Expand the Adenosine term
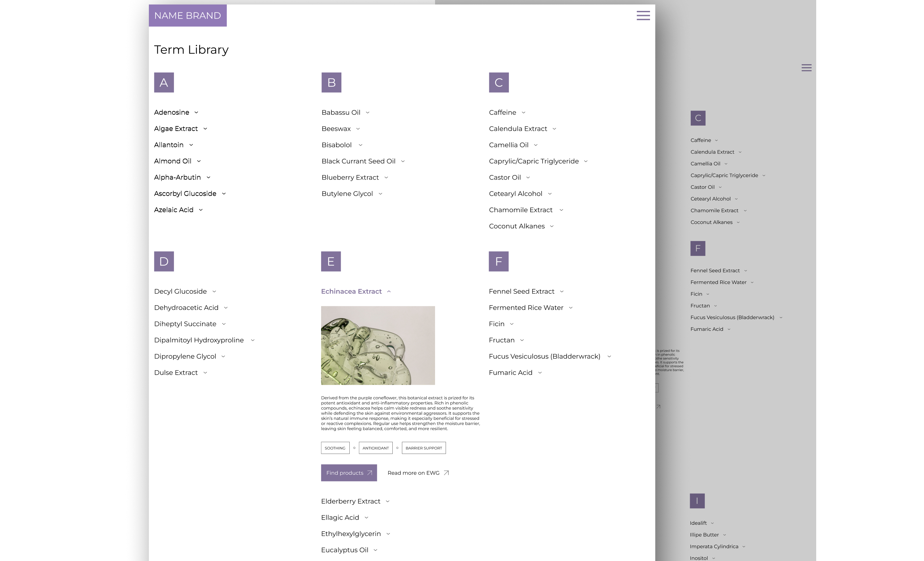The width and height of the screenshot is (924, 561). [196, 113]
